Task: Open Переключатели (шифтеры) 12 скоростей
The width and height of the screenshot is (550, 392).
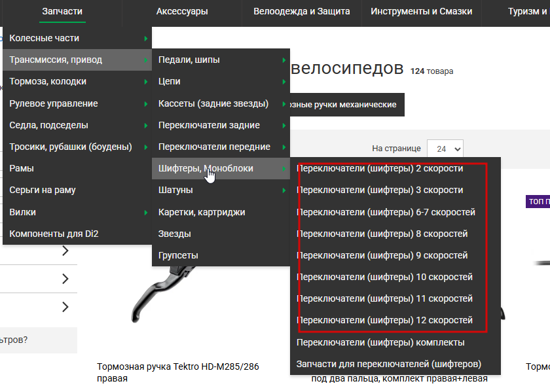Action: (395, 321)
